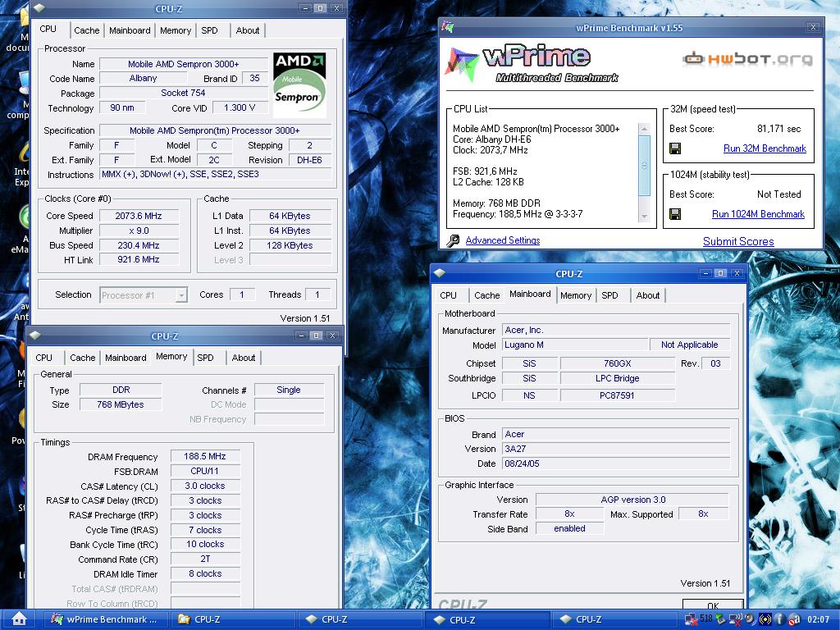
Task: Click the home Start button on taskbar
Action: [x=20, y=619]
